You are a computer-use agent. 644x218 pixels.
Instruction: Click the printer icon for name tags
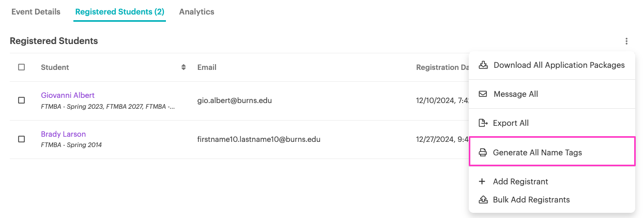[483, 153]
